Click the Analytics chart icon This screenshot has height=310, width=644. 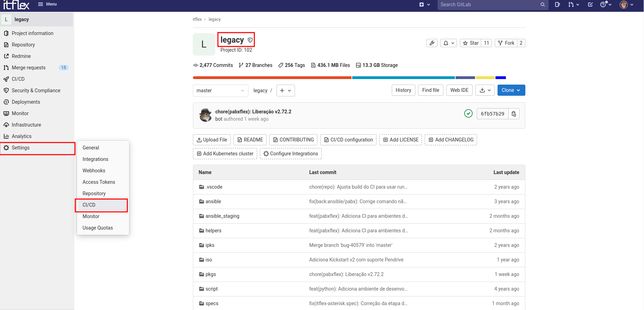click(x=6, y=136)
